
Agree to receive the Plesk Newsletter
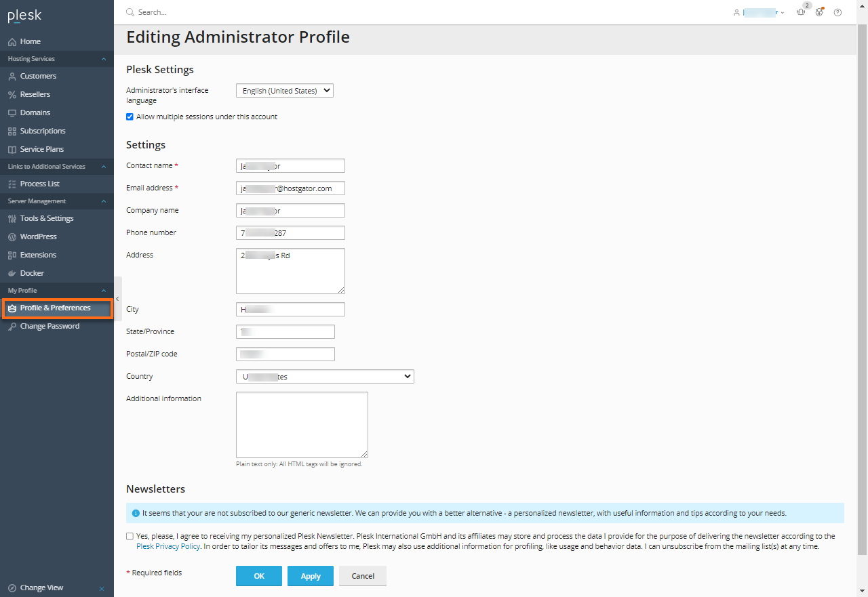[130, 536]
